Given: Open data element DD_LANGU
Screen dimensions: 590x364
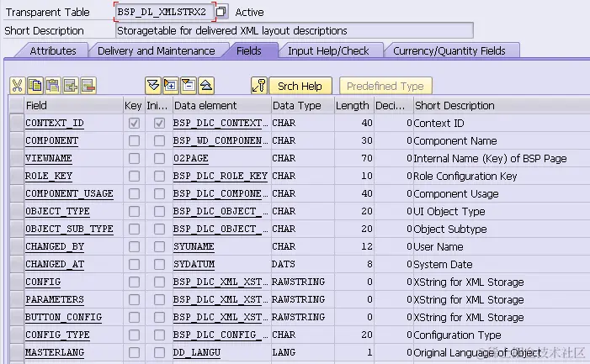Looking at the screenshot, I should pyautogui.click(x=197, y=353).
